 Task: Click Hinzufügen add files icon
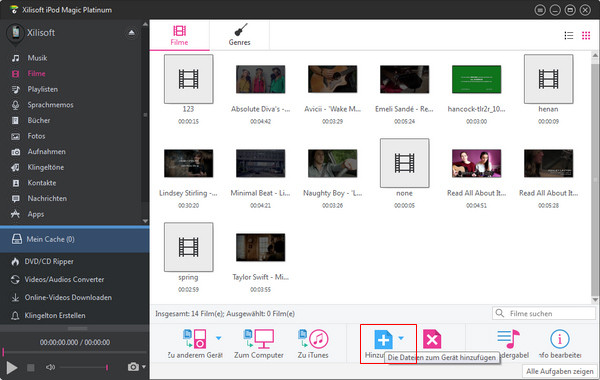pyautogui.click(x=383, y=339)
